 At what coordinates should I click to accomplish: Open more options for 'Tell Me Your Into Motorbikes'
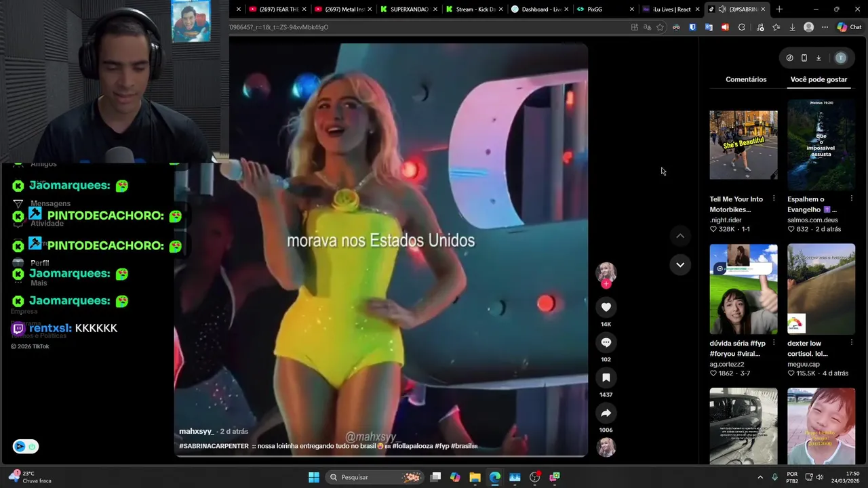click(774, 199)
